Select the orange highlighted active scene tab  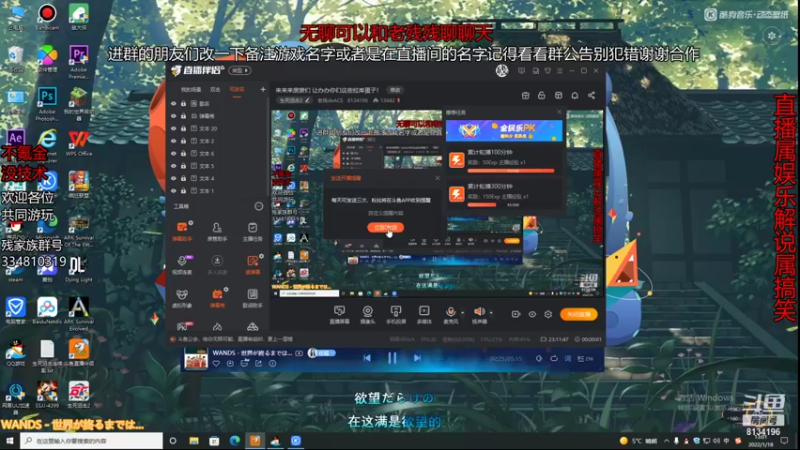click(x=237, y=90)
